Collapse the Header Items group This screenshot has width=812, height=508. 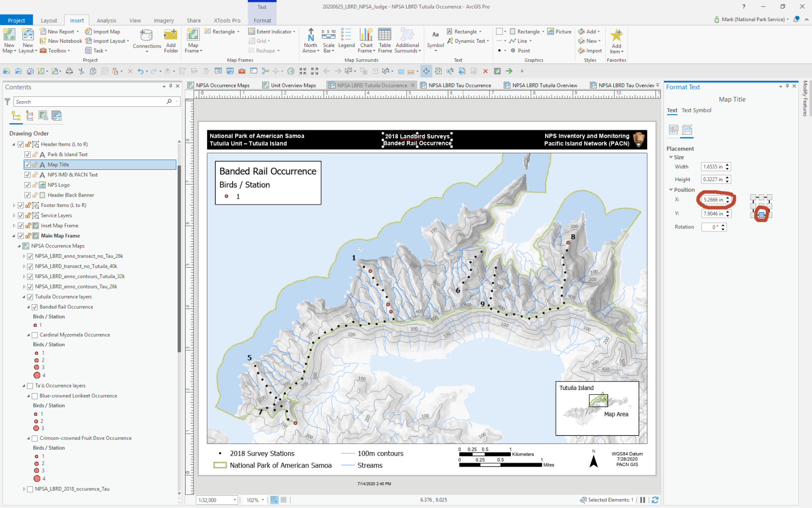point(14,144)
